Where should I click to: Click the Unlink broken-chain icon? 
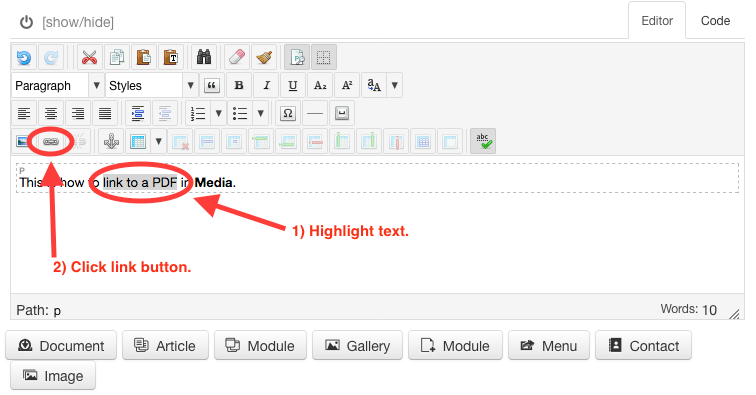click(79, 142)
